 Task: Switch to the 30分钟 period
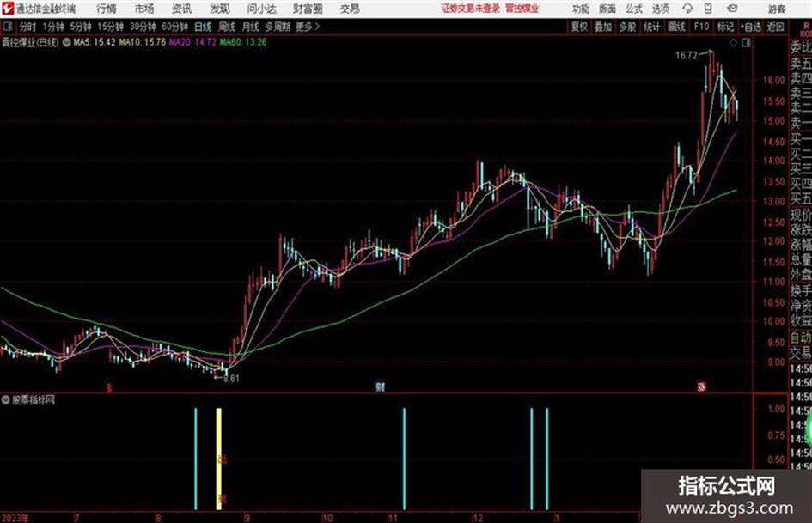tap(143, 27)
